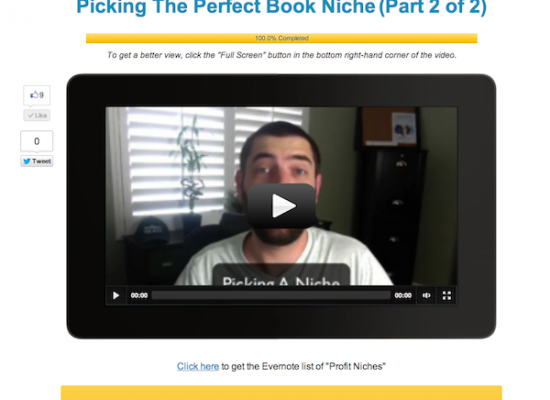This screenshot has width=550, height=400.
Task: Click the italic Full Screen instruction text
Action: (282, 55)
